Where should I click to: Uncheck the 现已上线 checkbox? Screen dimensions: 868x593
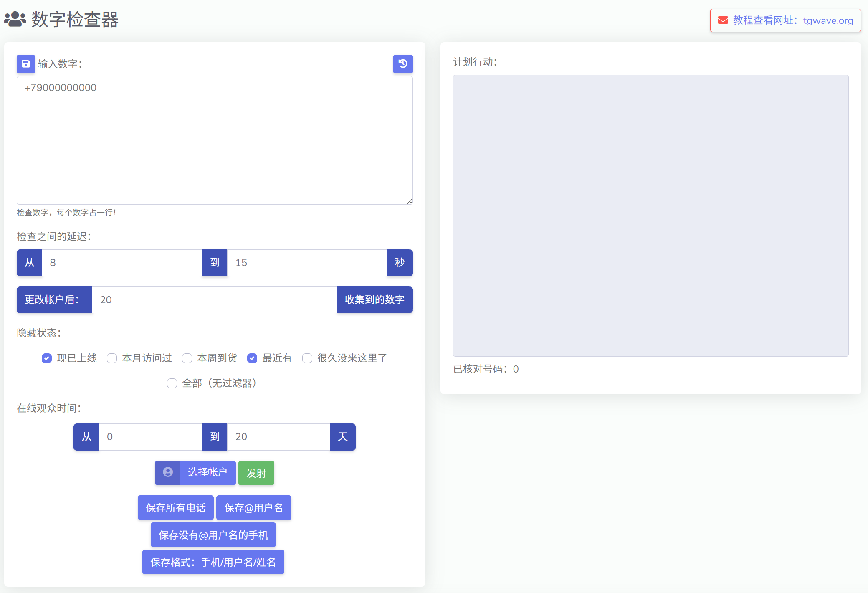point(47,358)
